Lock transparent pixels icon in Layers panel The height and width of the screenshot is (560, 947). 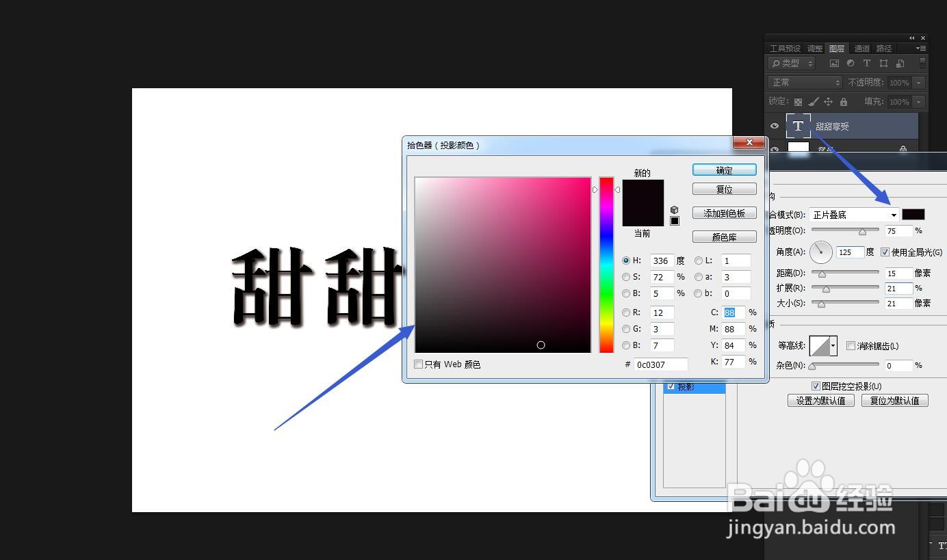coord(798,102)
